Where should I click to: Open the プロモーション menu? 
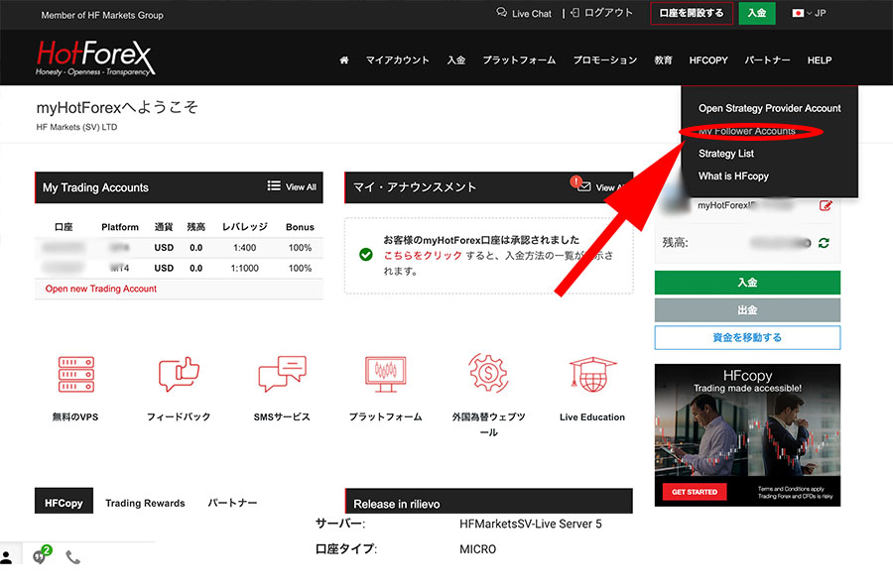coord(605,59)
